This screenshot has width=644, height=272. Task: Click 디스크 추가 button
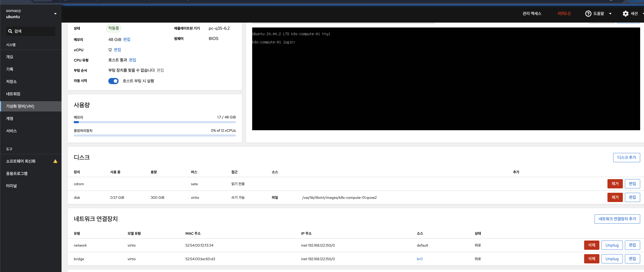point(626,158)
